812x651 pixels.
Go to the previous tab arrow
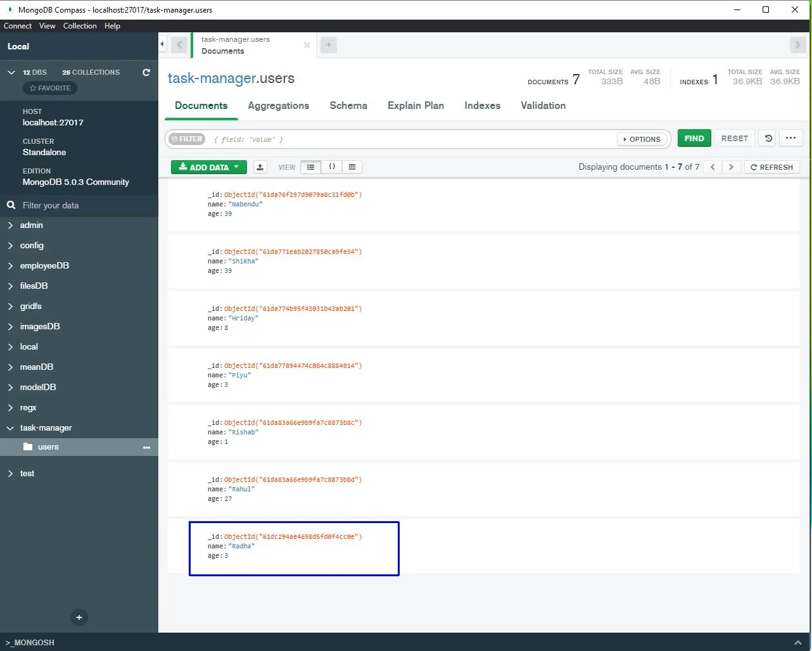click(179, 45)
